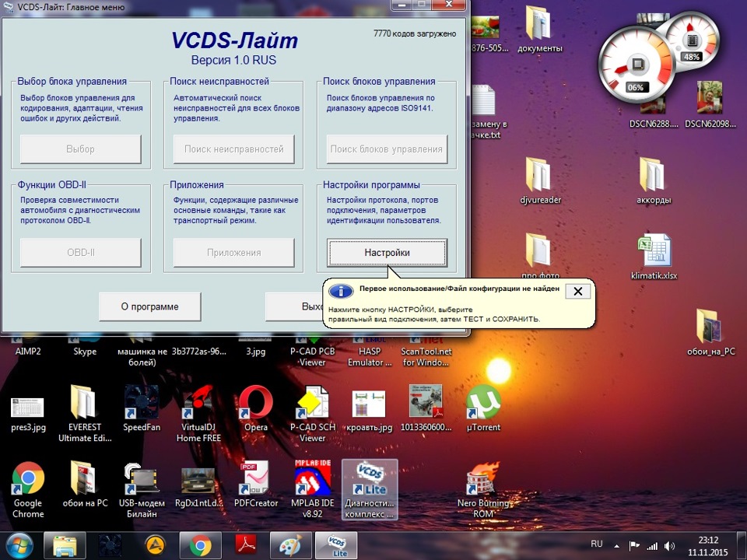747x560 pixels.
Task: Switch to VCDS Lite taskbar button
Action: 336,546
